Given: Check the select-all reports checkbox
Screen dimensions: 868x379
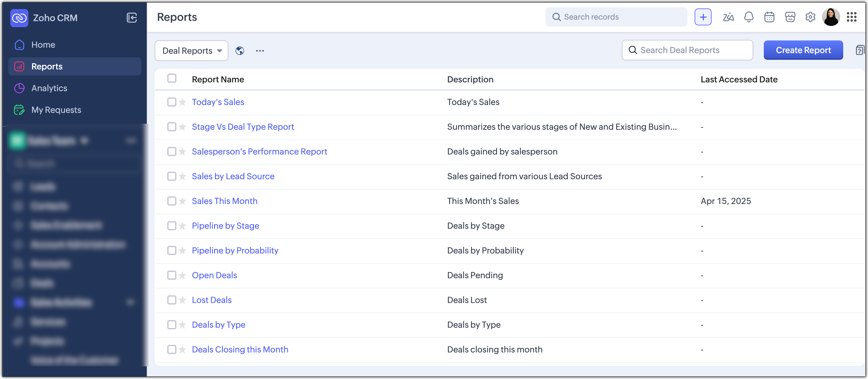Looking at the screenshot, I should coord(172,78).
